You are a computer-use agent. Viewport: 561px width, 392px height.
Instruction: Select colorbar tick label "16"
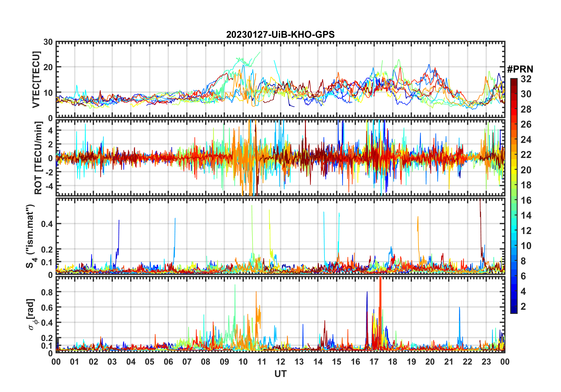pyautogui.click(x=526, y=200)
